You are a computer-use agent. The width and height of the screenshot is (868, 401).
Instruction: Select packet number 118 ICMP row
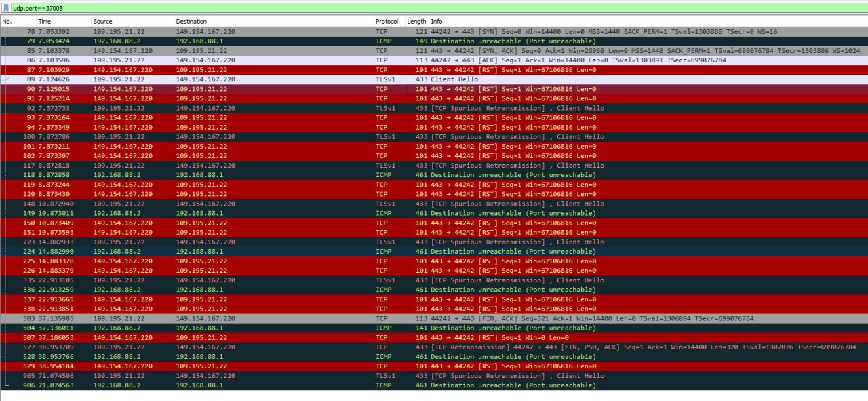coord(434,174)
